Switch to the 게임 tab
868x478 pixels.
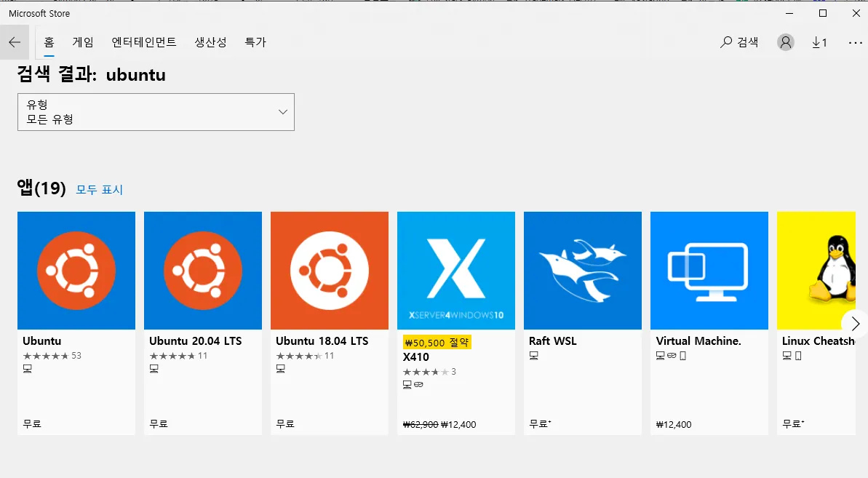[83, 42]
